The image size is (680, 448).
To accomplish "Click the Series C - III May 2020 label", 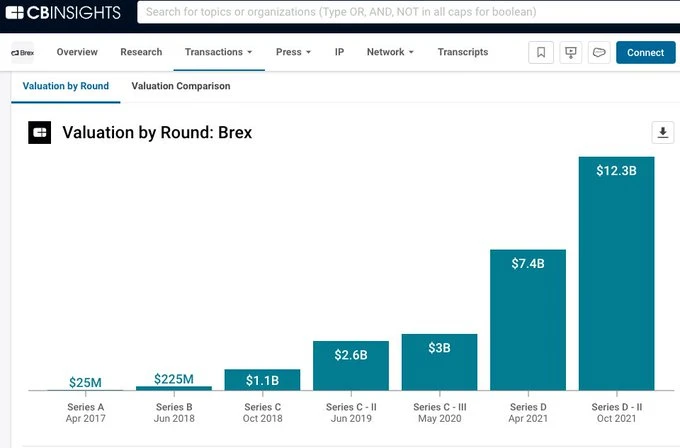I will click(x=440, y=413).
